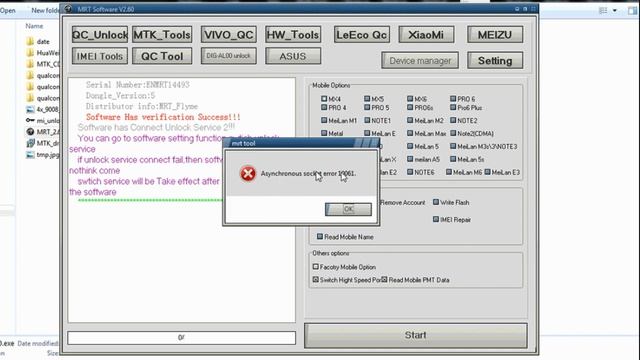Select the mi_unlock key file icon
640x360 pixels.
[30, 120]
